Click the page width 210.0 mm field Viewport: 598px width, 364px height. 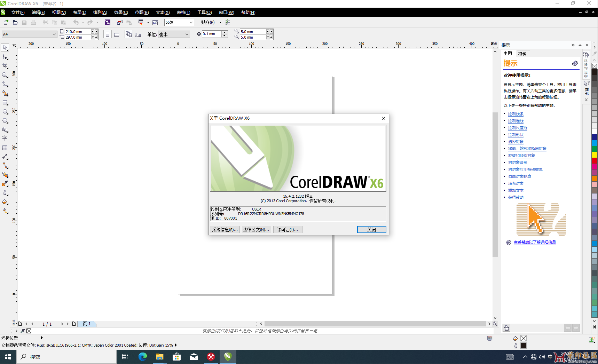[x=78, y=32]
